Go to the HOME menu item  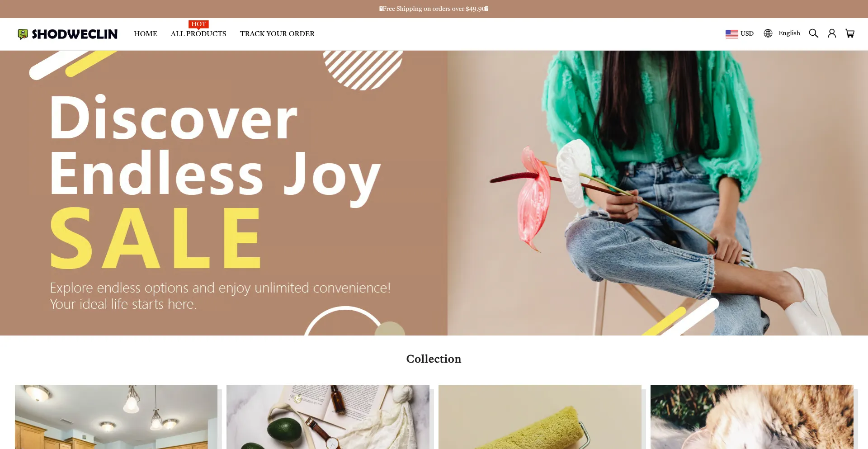tap(146, 34)
